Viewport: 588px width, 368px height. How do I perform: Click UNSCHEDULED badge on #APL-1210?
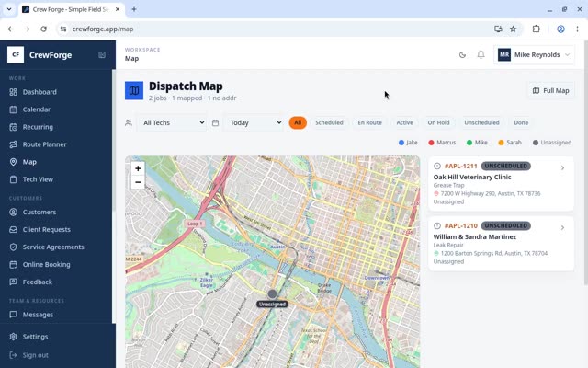coord(505,225)
